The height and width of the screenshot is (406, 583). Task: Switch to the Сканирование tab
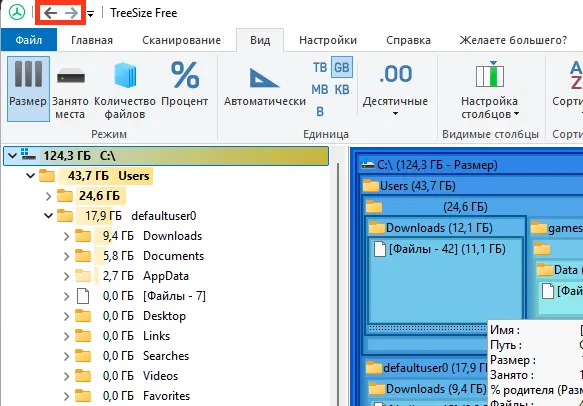click(x=181, y=40)
